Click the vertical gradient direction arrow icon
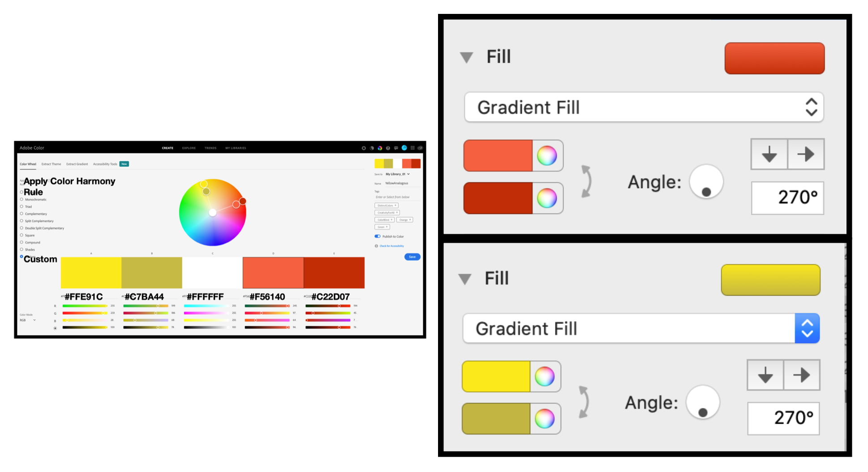The image size is (868, 472). click(x=769, y=154)
